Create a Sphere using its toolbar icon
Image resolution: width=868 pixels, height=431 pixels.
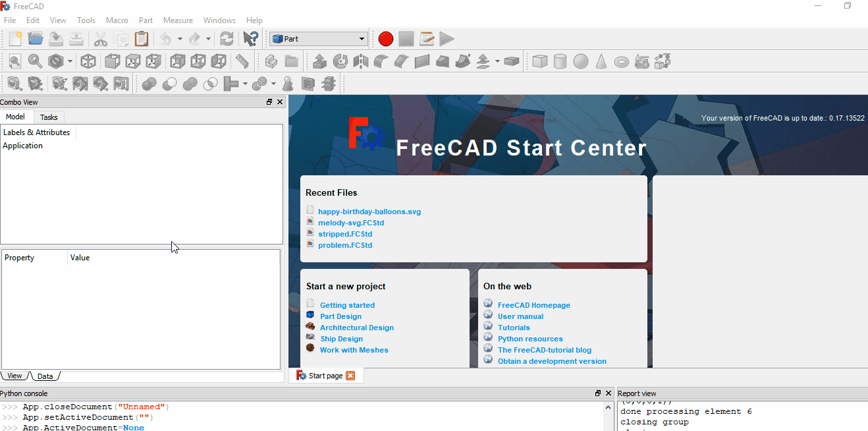[580, 61]
